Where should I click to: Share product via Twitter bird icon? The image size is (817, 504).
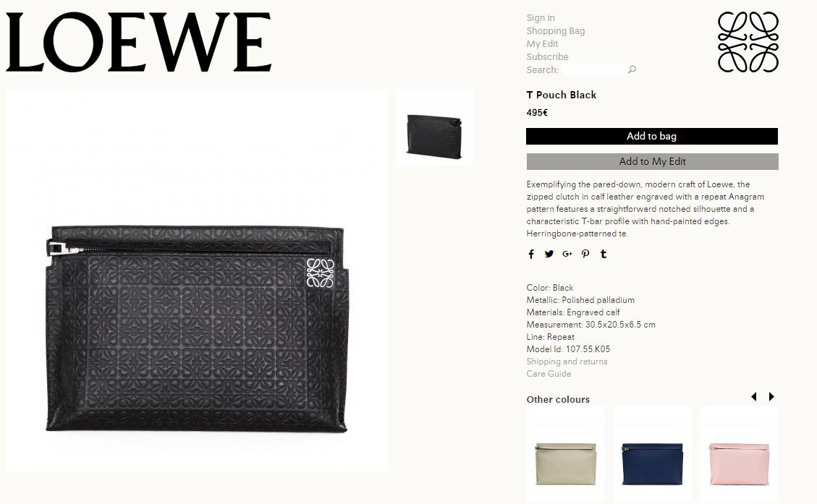tap(549, 254)
